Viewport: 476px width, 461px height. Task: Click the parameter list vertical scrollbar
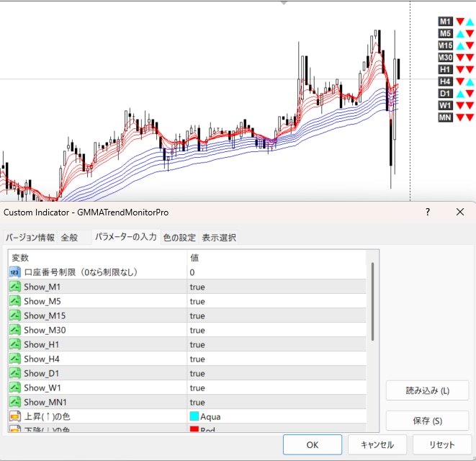pyautogui.click(x=372, y=301)
